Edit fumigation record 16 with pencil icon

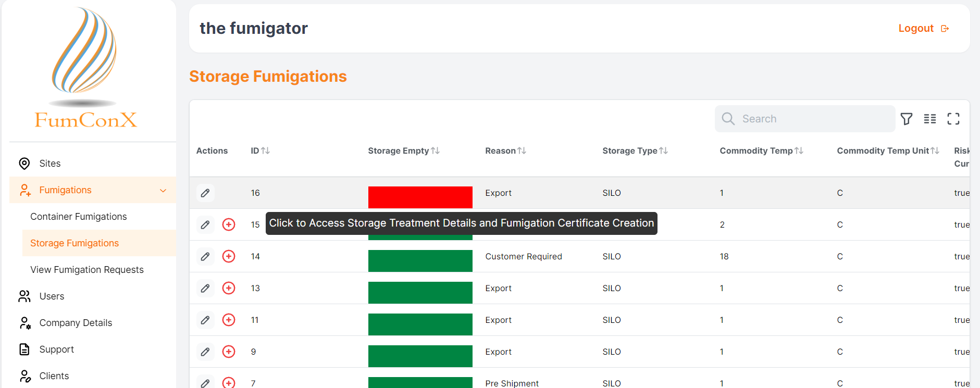pyautogui.click(x=205, y=193)
